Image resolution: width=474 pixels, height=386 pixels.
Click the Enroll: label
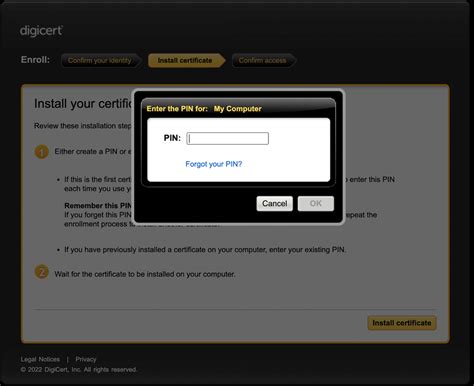[x=35, y=60]
